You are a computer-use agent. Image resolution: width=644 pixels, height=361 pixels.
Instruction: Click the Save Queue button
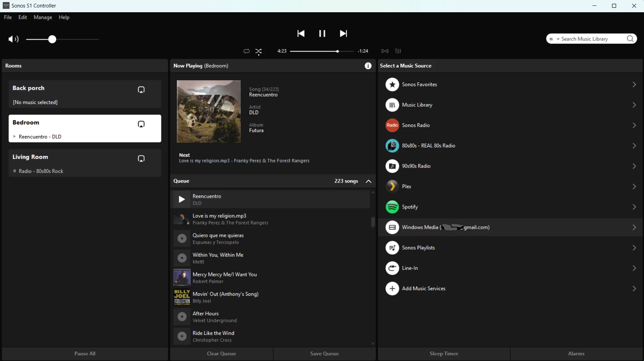[x=325, y=354]
